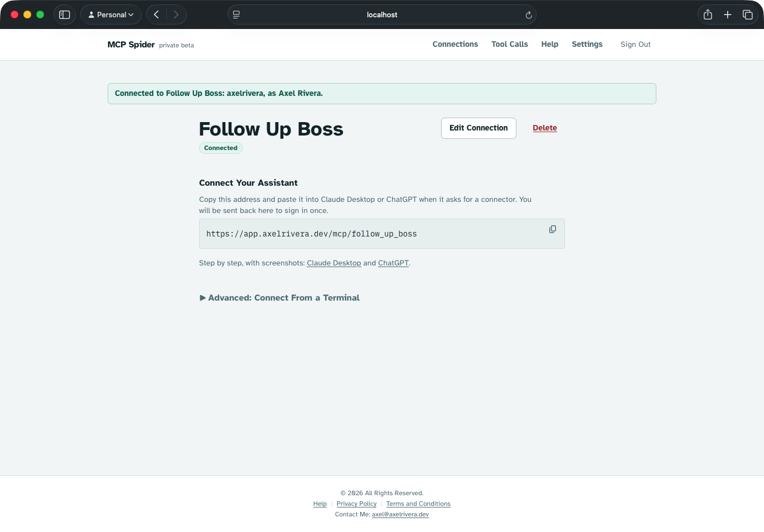
Task: Click the 'private beta' label
Action: coord(176,45)
